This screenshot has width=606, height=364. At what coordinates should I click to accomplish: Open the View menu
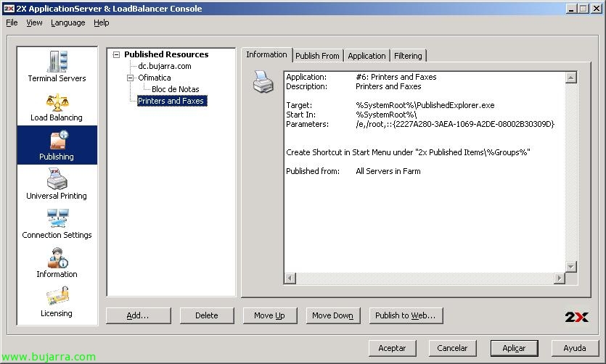coord(34,22)
